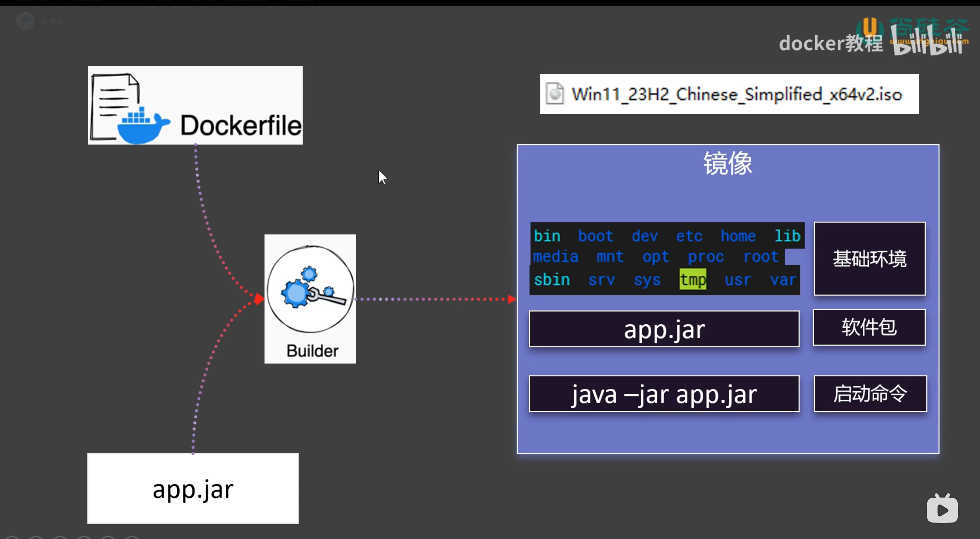Select the 软件包 box

pyautogui.click(x=869, y=327)
